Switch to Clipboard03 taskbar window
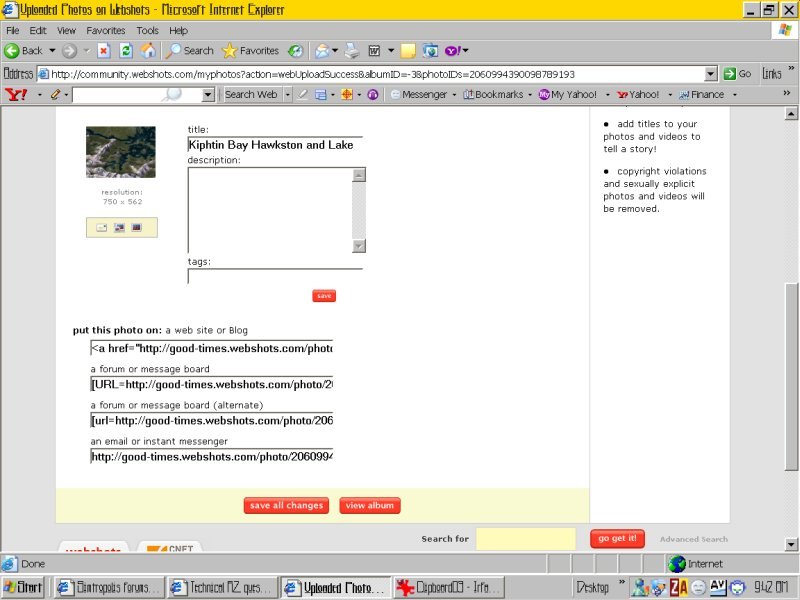This screenshot has height=600, width=800. 448,588
